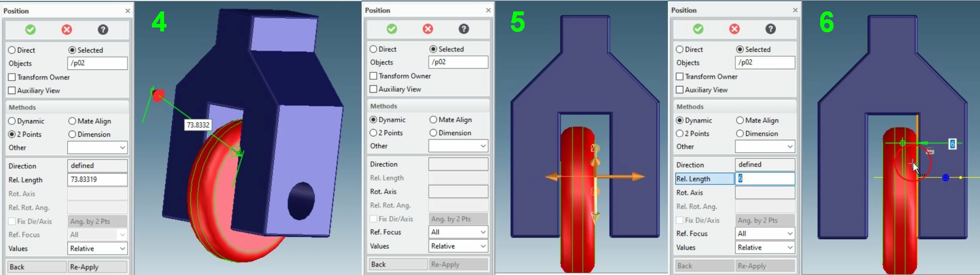
Task: Select Dimension radio in third Position panel
Action: (740, 134)
